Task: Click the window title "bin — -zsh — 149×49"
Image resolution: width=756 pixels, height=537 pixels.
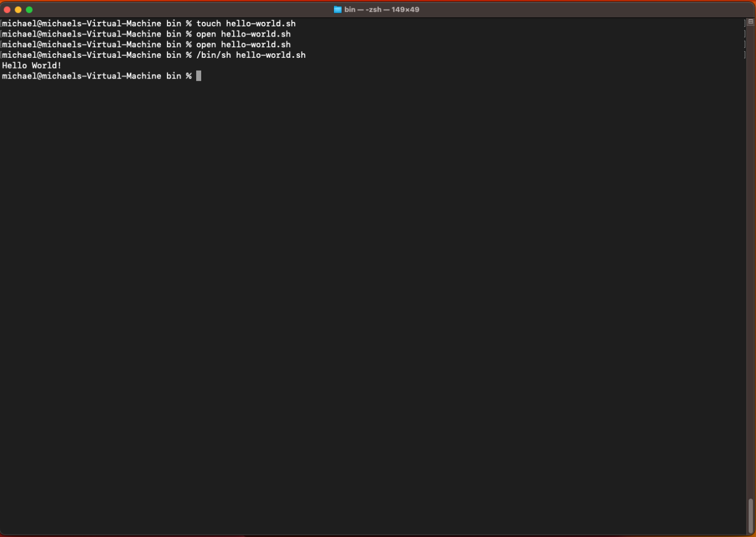Action: [x=382, y=10]
